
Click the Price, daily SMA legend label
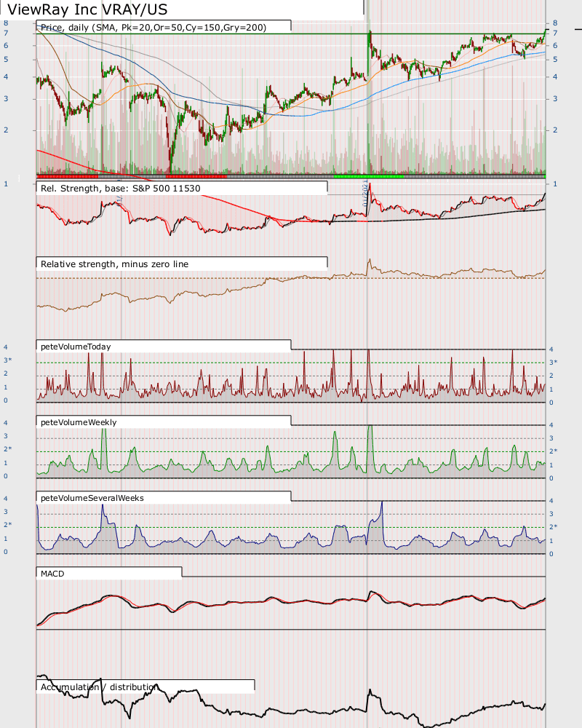pyautogui.click(x=154, y=28)
